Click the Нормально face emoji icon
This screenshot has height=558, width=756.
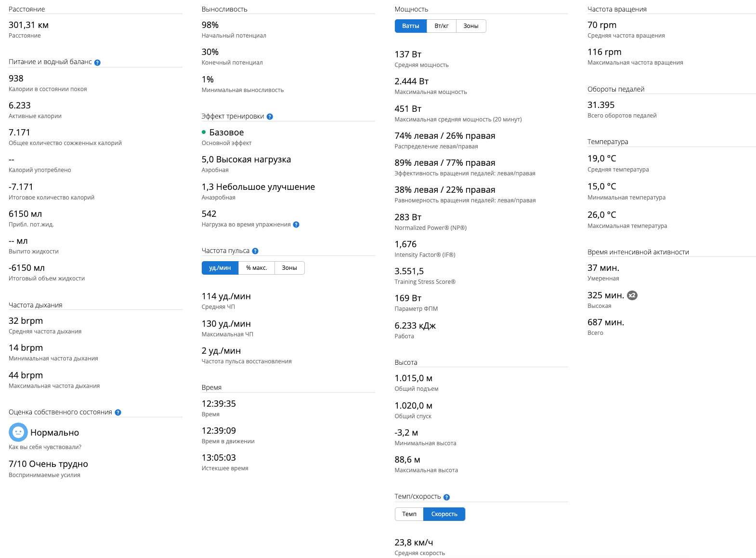[18, 432]
